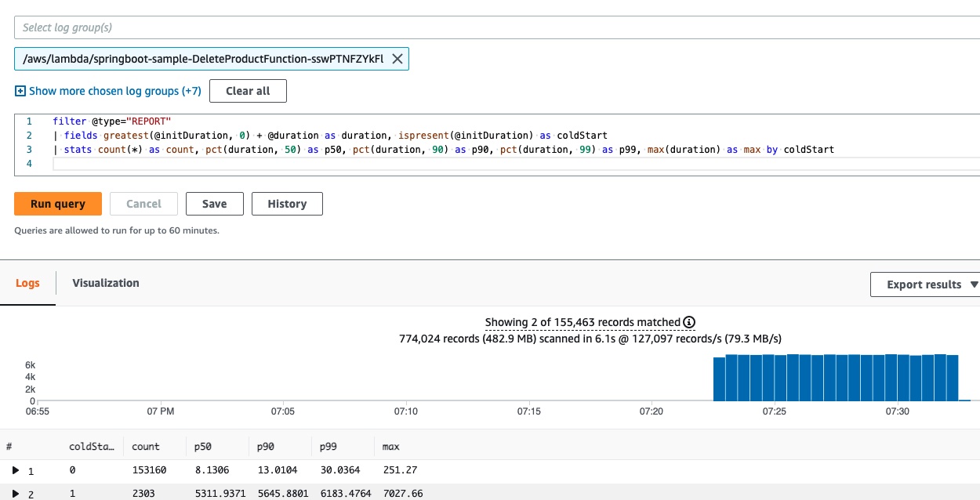The width and height of the screenshot is (980, 500).
Task: Click the 6k label on the histogram axis
Action: click(30, 365)
